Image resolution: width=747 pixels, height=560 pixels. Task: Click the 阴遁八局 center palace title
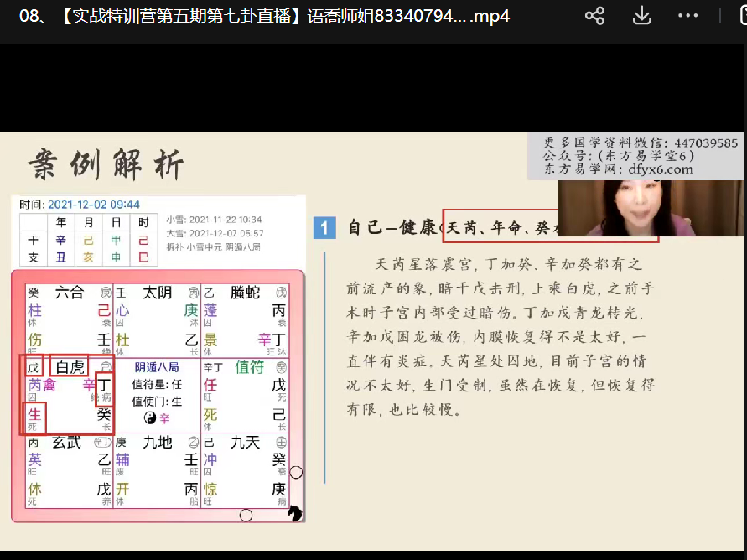(157, 367)
